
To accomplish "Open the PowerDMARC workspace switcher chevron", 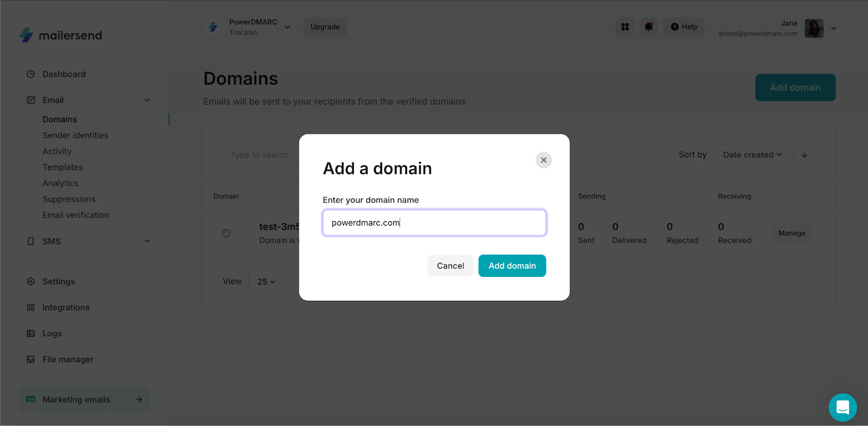I will pyautogui.click(x=288, y=27).
